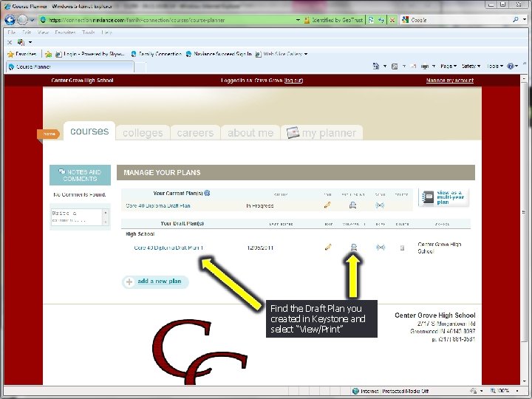Expand the address bar history dropdown
Screen dimensions: 532x399
(298, 20)
